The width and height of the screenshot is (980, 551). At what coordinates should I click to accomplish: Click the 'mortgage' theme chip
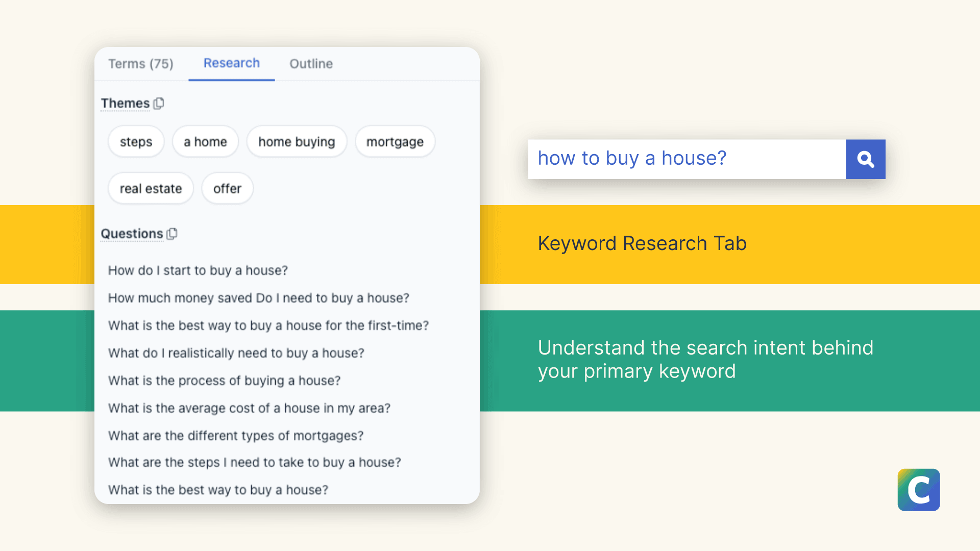click(x=395, y=142)
